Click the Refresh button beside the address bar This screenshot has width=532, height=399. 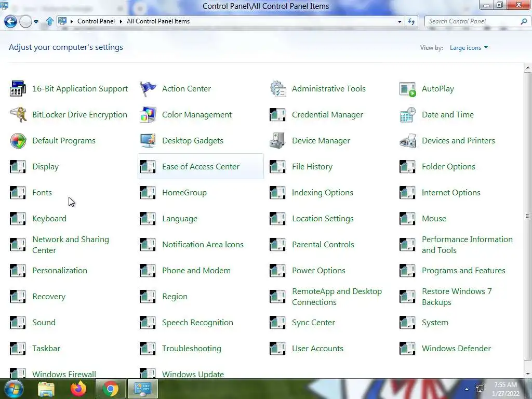tap(411, 21)
